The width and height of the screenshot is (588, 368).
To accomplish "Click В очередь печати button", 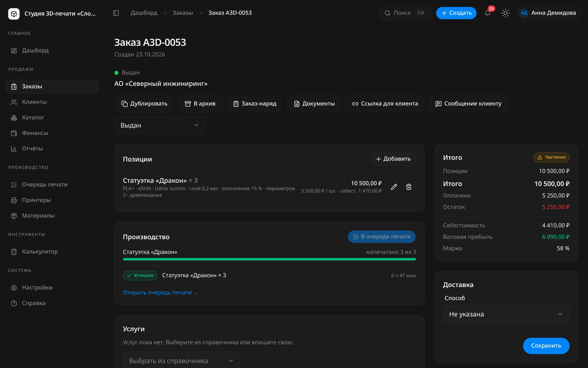I will click(x=381, y=237).
